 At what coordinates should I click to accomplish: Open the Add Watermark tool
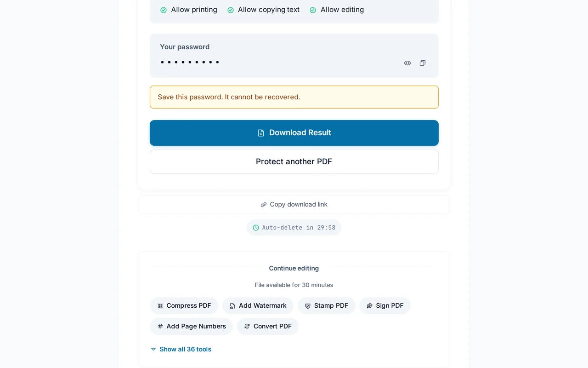click(x=258, y=305)
